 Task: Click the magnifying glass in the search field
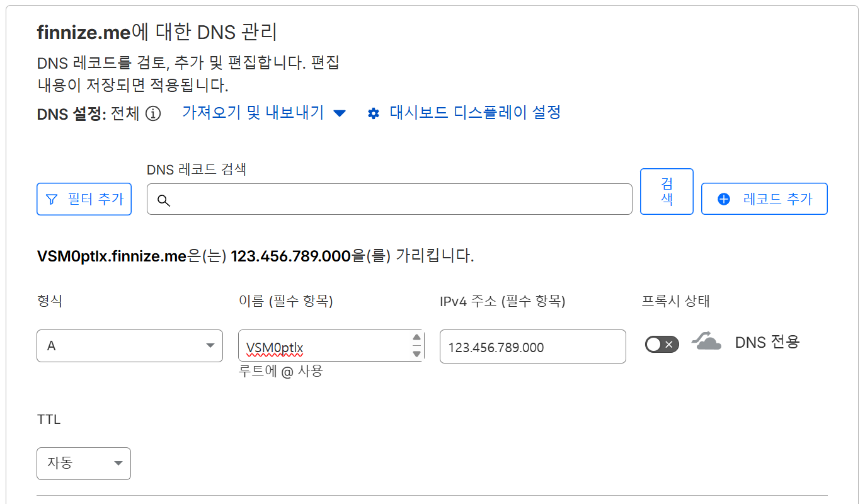tap(164, 200)
